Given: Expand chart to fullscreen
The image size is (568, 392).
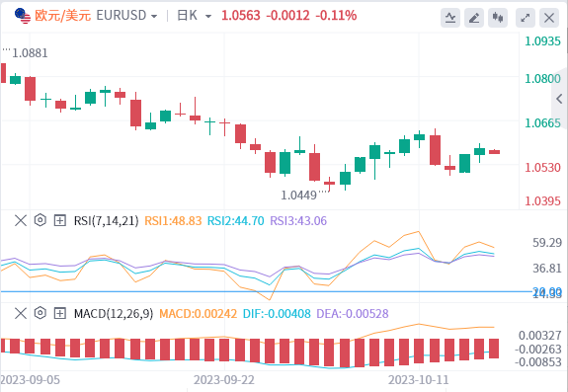Looking at the screenshot, I should pos(526,18).
